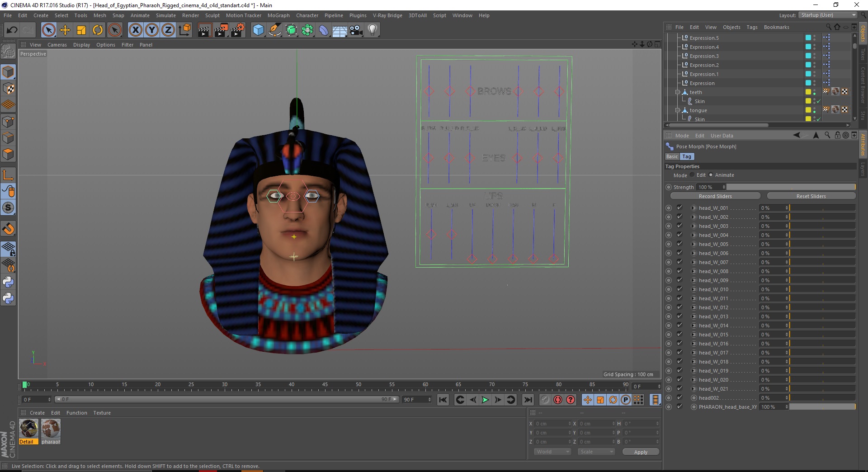Add a Floor environment object
868x472 pixels.
click(340, 30)
